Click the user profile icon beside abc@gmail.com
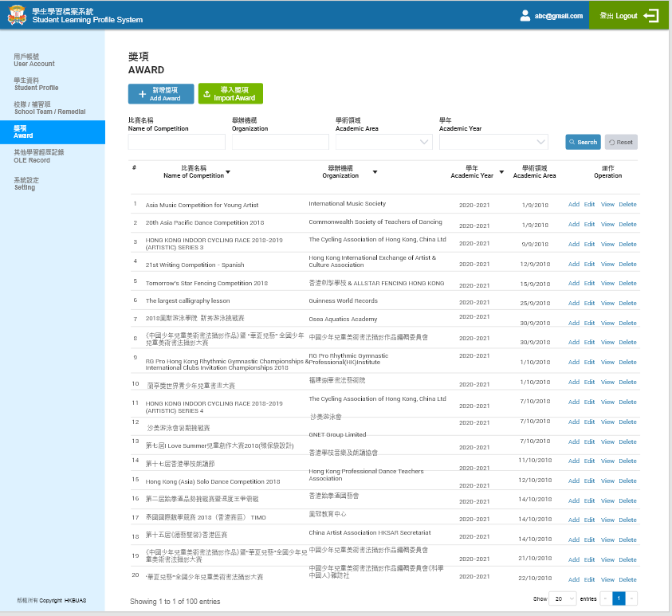672x616 pixels. coord(525,15)
